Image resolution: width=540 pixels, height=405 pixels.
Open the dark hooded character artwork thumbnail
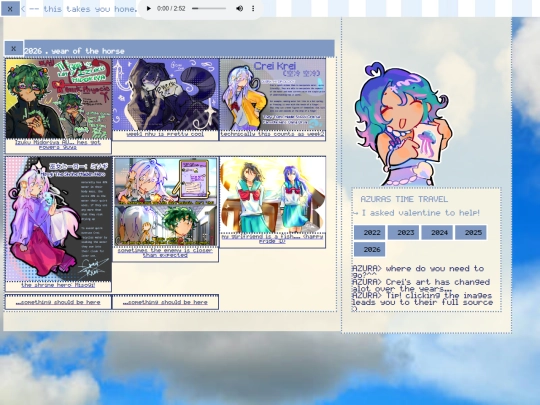point(166,95)
